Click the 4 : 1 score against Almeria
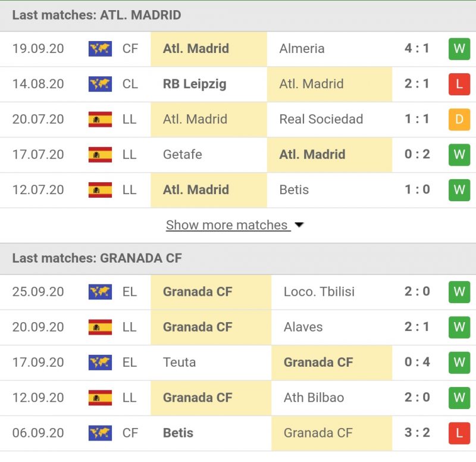Viewport: 476px width, 462px height. tap(416, 49)
